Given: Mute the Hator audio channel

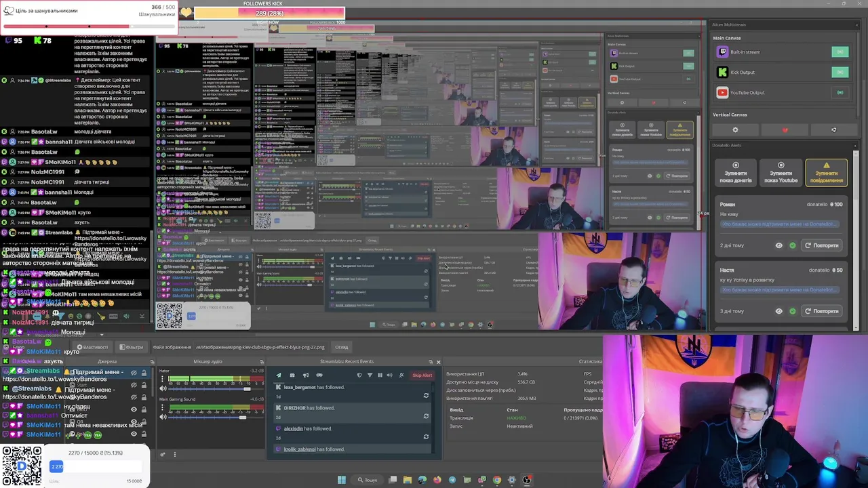Looking at the screenshot, I should tap(162, 389).
